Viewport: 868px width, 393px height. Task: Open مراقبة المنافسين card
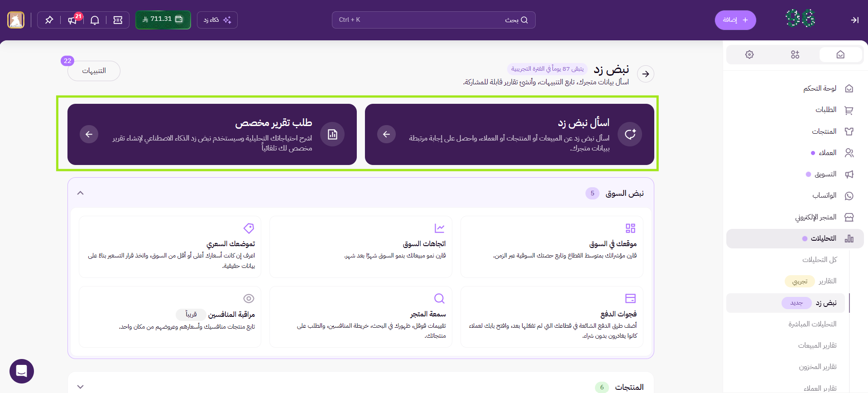[x=170, y=317]
